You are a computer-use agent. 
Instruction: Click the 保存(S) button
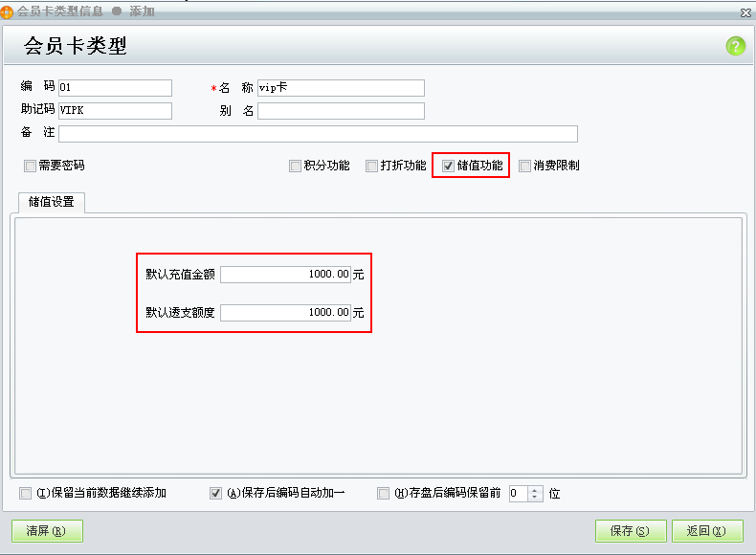(x=631, y=531)
